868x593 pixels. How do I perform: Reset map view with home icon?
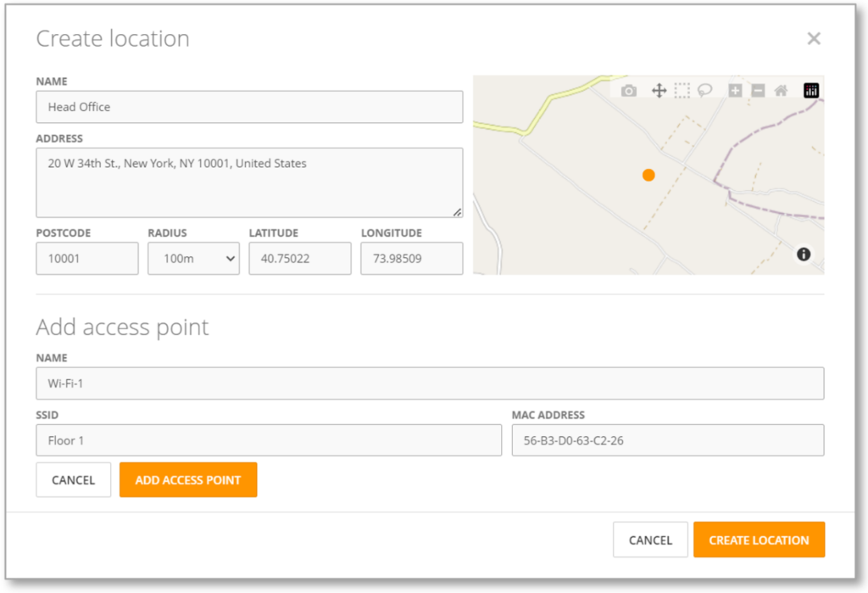[782, 91]
